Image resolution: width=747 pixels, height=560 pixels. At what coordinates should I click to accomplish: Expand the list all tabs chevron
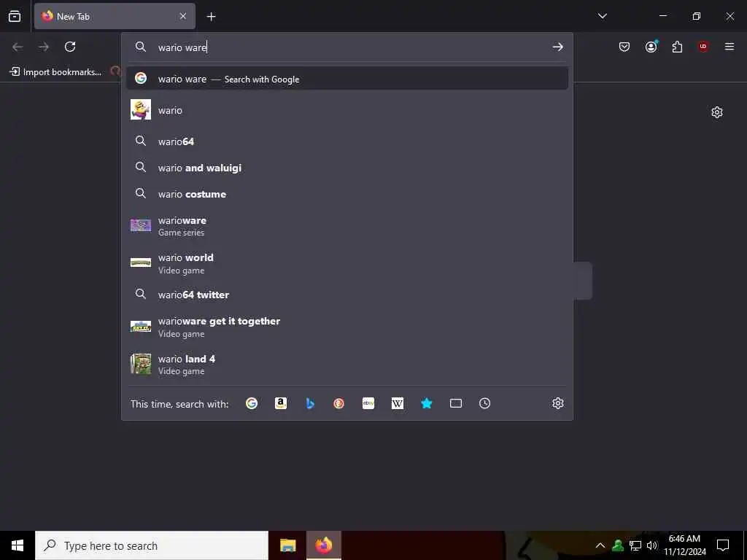coord(602,16)
